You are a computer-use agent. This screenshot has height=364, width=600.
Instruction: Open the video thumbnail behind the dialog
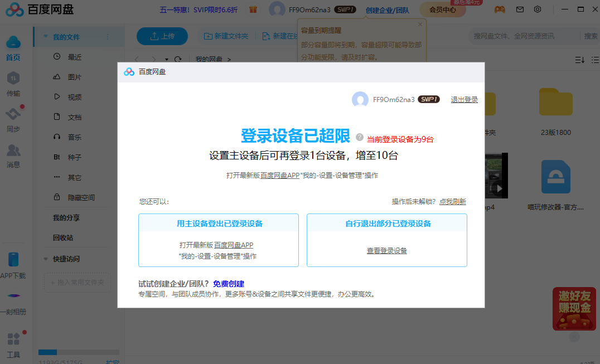[496, 176]
